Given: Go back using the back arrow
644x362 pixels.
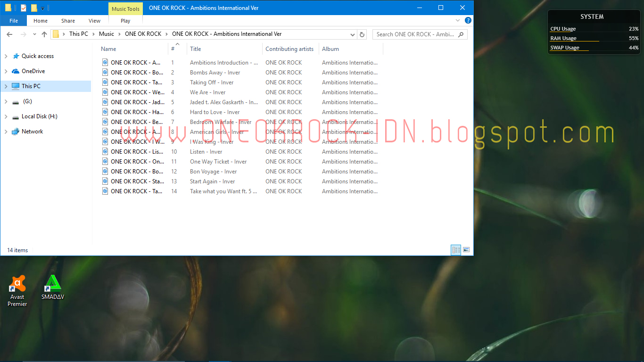Looking at the screenshot, I should (9, 34).
